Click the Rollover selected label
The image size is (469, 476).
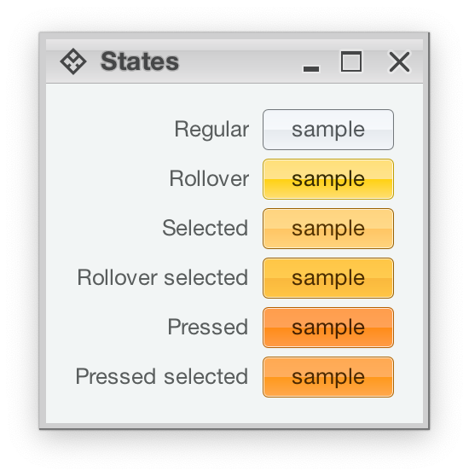click(x=163, y=277)
